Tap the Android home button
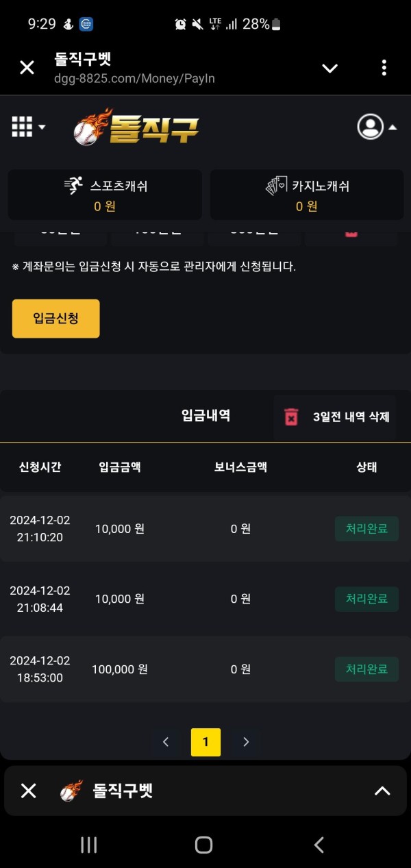The width and height of the screenshot is (411, 868). [203, 845]
